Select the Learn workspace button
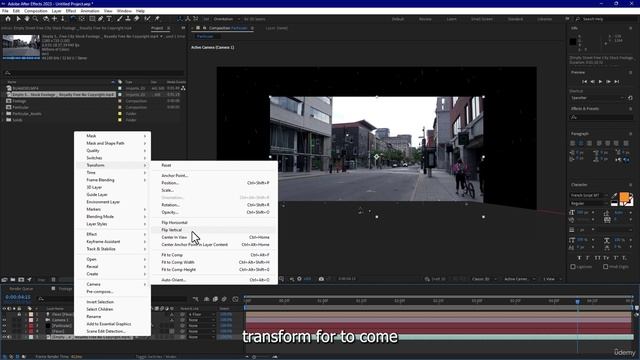The height and width of the screenshot is (360, 640). point(451,19)
